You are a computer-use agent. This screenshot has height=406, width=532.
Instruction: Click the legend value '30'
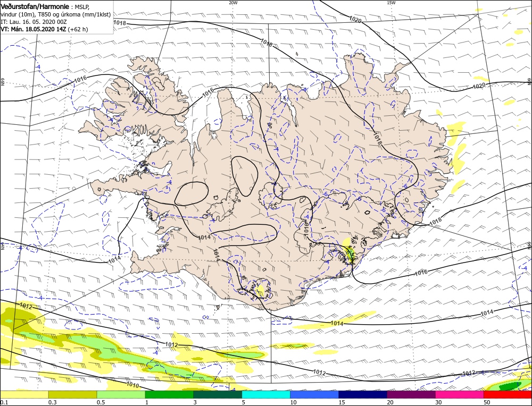pyautogui.click(x=438, y=402)
